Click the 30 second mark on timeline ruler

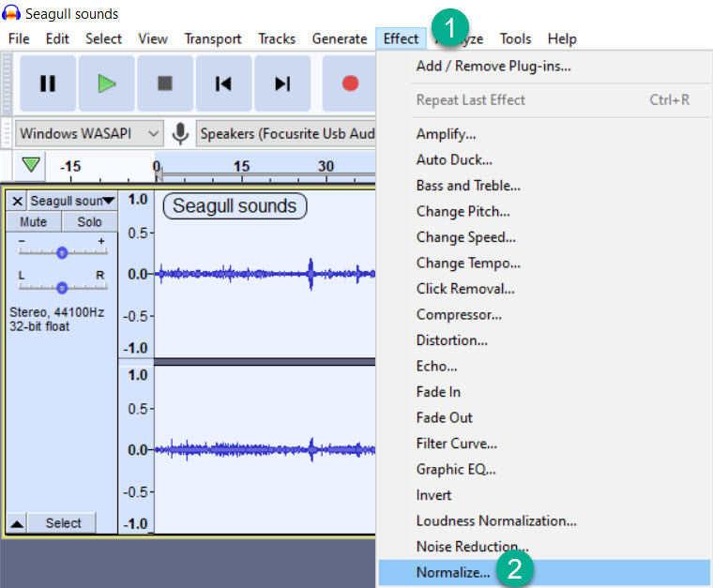click(x=326, y=166)
